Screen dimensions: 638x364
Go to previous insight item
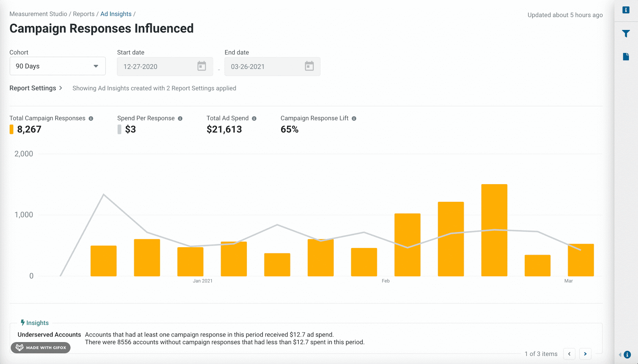point(569,354)
